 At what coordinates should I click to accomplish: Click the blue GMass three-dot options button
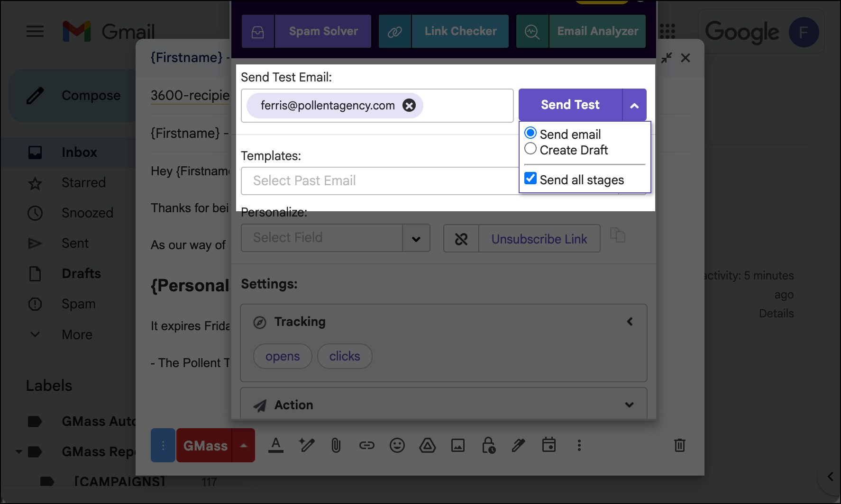[163, 445]
